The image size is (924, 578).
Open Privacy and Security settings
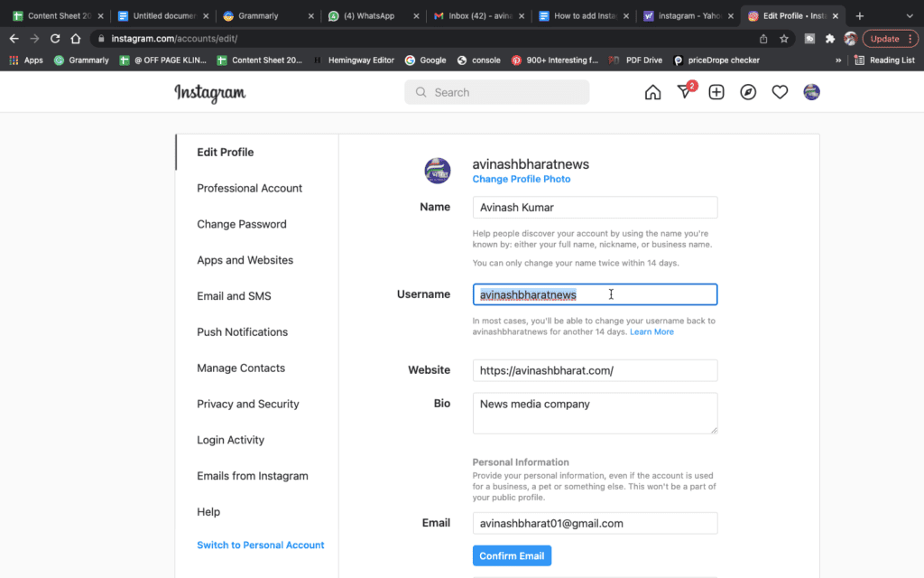point(248,404)
